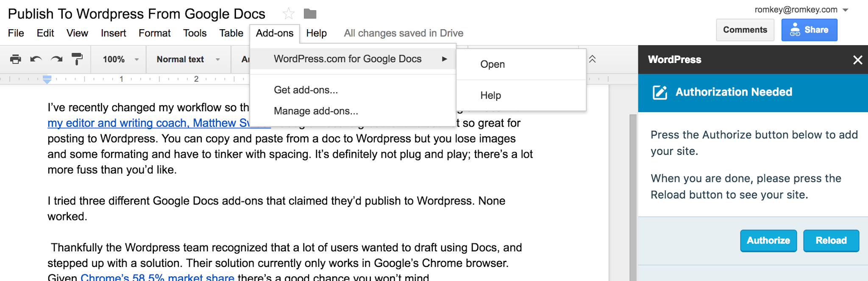Select the Paint format roller icon

coord(77,59)
